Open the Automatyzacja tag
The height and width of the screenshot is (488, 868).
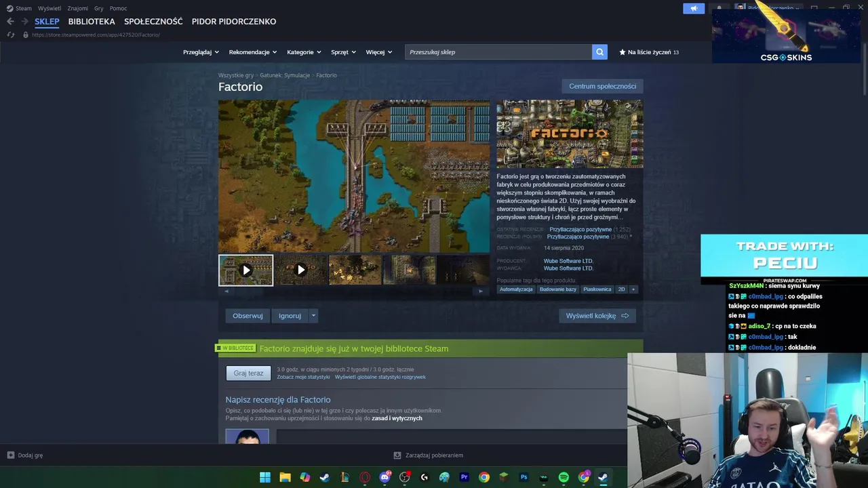click(516, 289)
